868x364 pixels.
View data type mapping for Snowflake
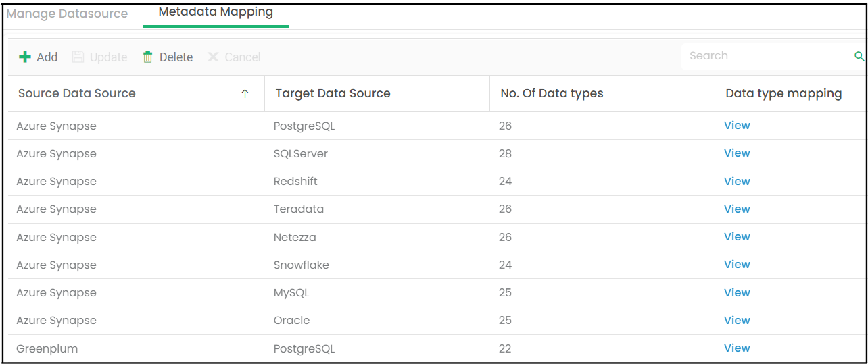coord(737,264)
